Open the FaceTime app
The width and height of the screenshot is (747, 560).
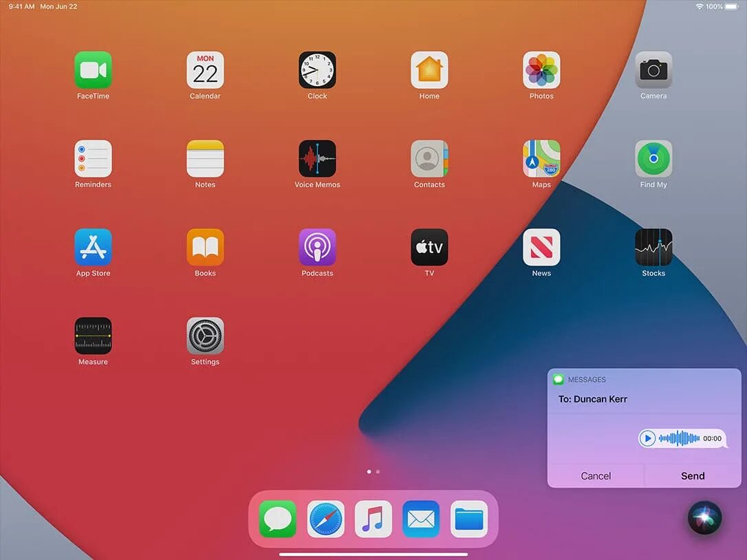click(93, 70)
